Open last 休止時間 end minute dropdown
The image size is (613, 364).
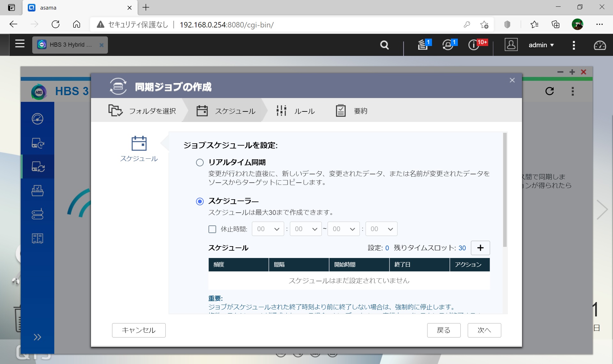coord(381,229)
